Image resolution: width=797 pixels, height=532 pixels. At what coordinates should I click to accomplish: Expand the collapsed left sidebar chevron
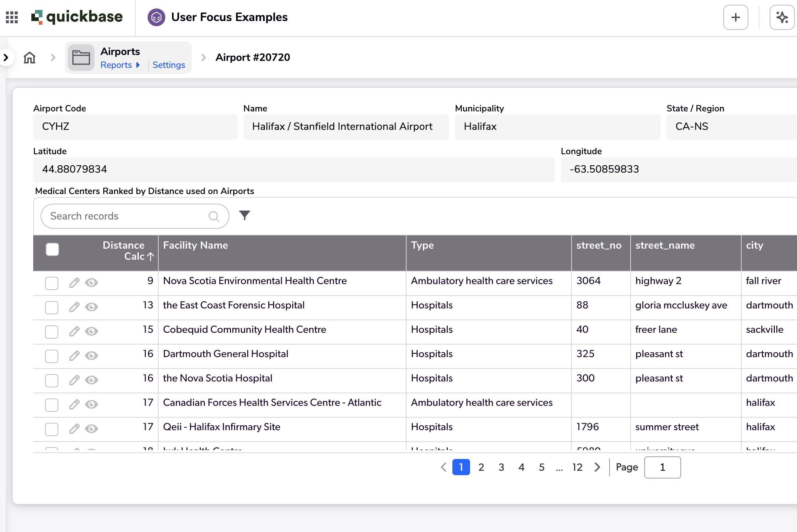(6, 58)
